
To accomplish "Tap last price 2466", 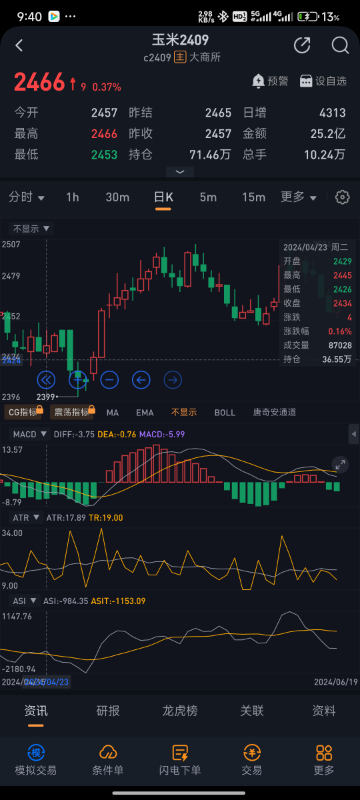I will (39, 82).
